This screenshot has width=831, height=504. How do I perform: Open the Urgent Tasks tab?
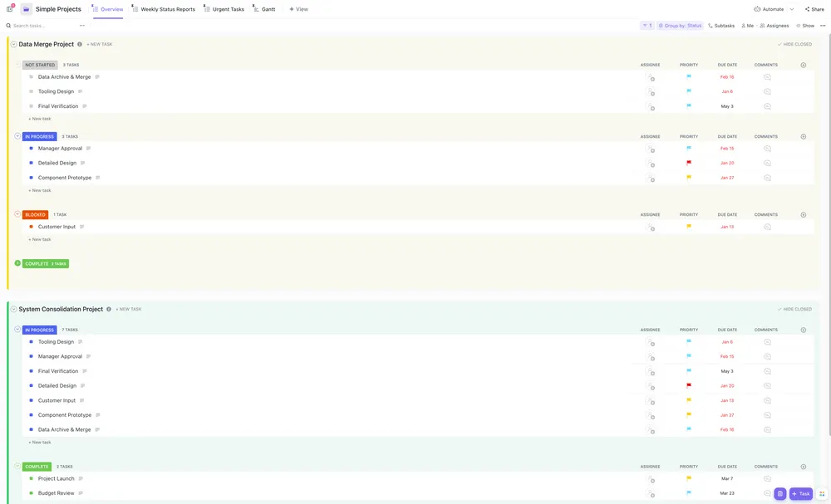coord(224,9)
